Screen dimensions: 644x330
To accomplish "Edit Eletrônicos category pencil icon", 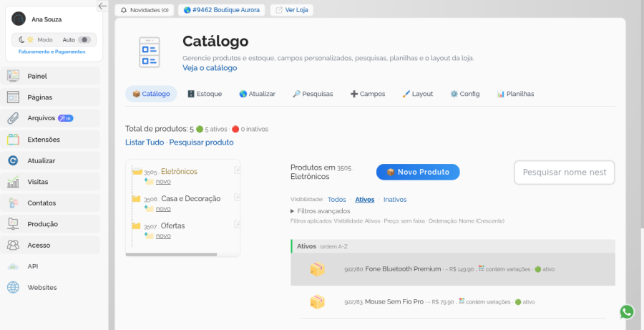I will click(237, 170).
